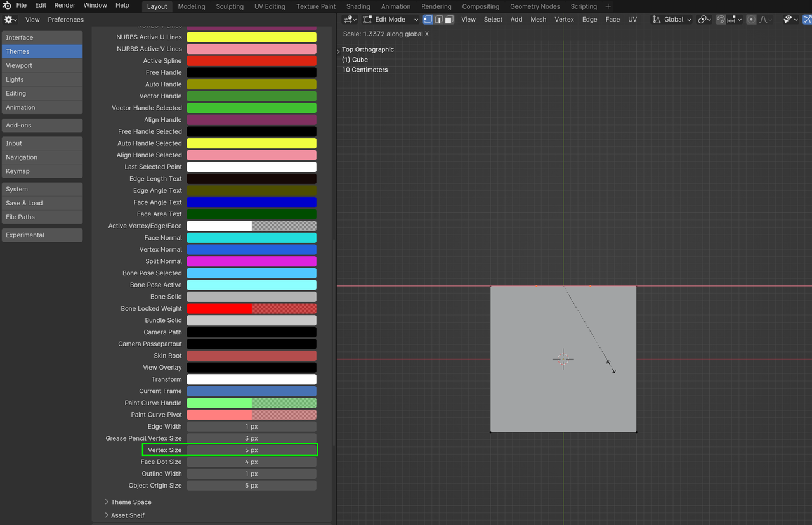Switch to the Modeling workspace tab
This screenshot has width=812, height=525.
[191, 6]
